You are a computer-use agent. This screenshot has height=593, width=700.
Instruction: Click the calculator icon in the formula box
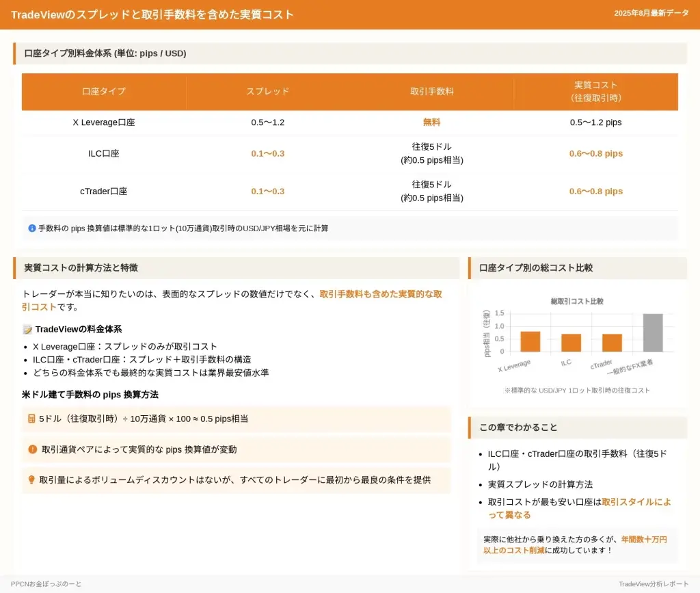[31, 419]
